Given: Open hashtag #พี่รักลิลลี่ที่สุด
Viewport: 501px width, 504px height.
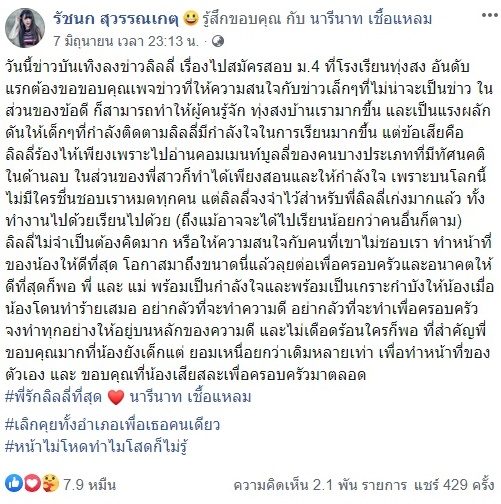Looking at the screenshot, I should [54, 397].
